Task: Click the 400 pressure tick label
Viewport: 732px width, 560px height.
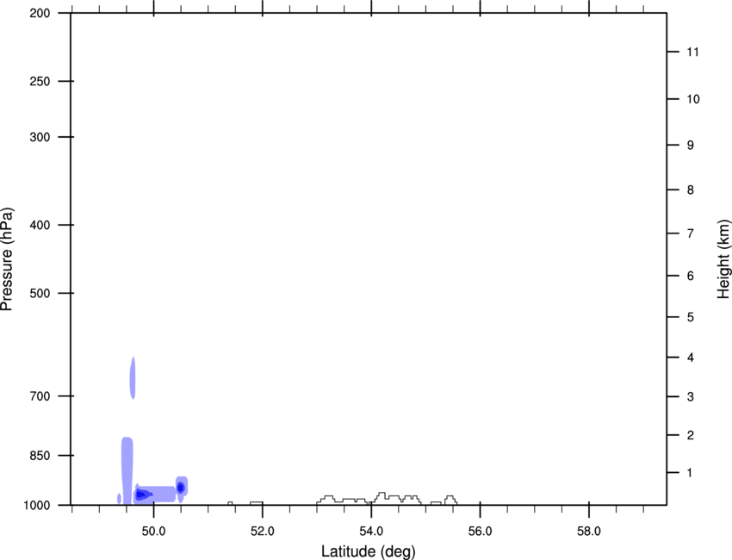Action: click(x=40, y=225)
